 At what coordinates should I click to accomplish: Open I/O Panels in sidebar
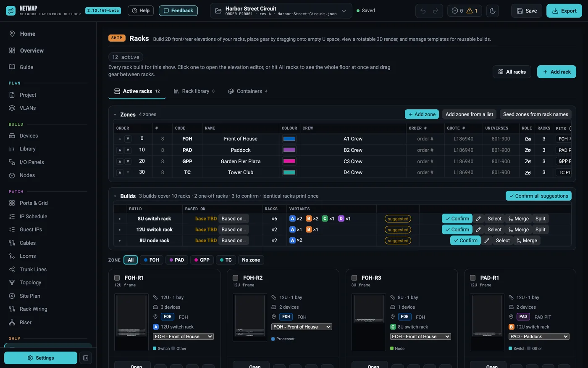(31, 162)
